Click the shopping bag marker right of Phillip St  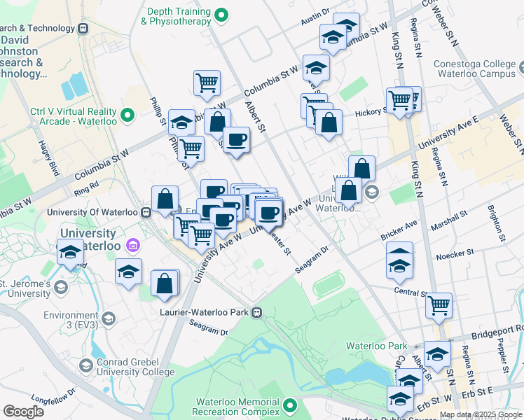pos(217,123)
